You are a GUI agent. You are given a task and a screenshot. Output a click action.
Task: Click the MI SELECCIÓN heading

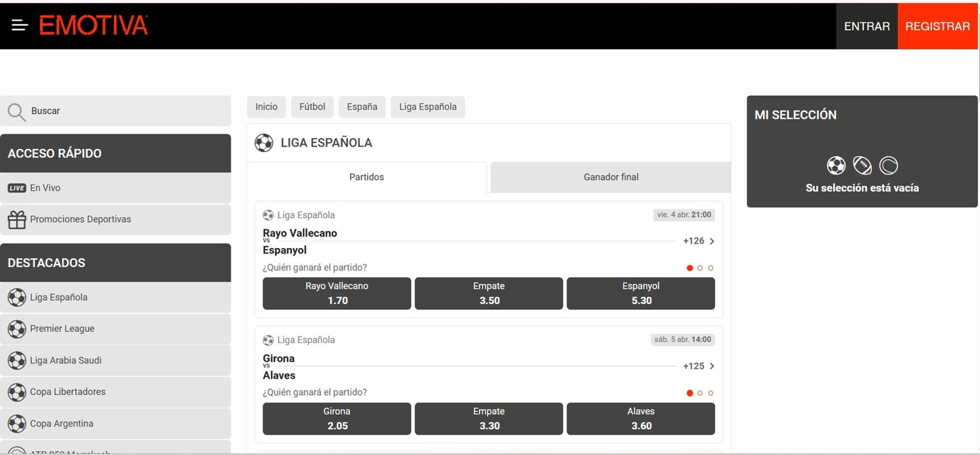(795, 115)
